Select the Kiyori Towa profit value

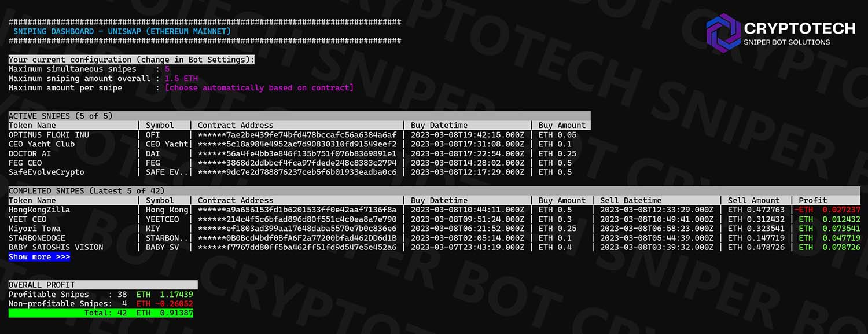[829, 229]
